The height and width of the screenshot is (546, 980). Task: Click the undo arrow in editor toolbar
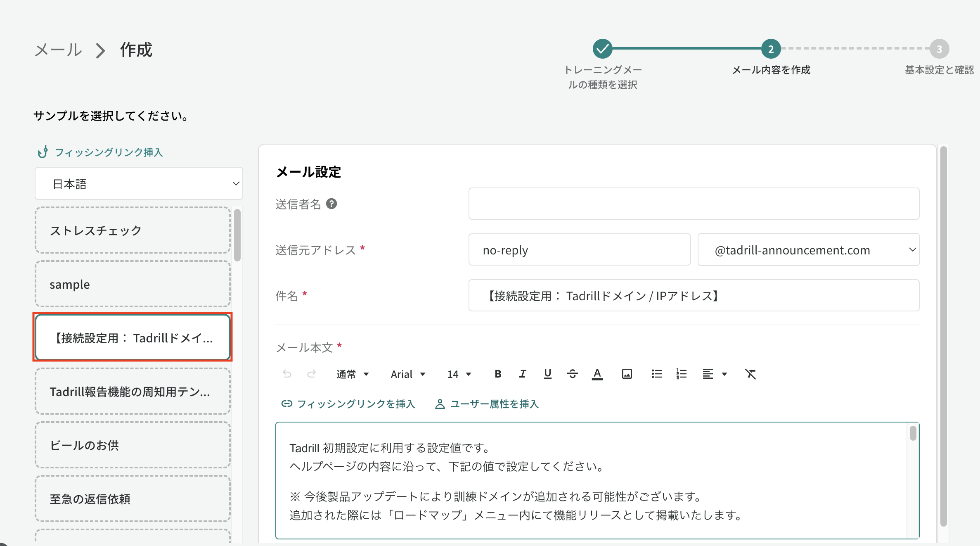tap(287, 374)
